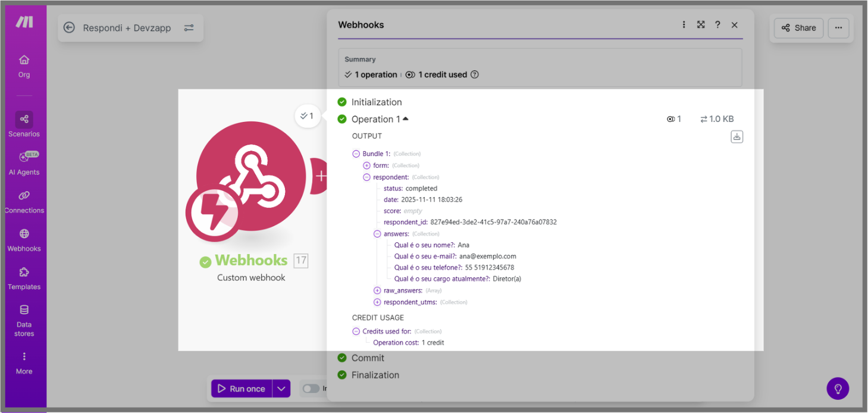Open Templates in the sidebar
The width and height of the screenshot is (868, 413).
(24, 278)
